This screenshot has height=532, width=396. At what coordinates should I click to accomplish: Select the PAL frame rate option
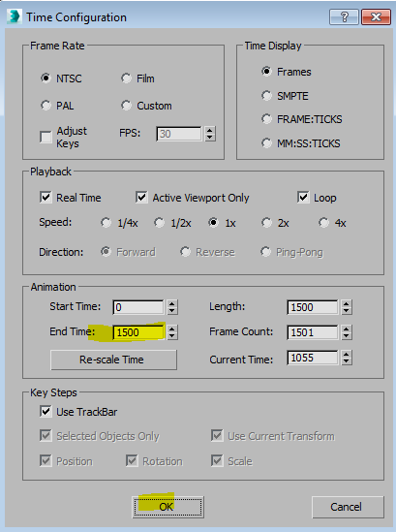tap(46, 106)
